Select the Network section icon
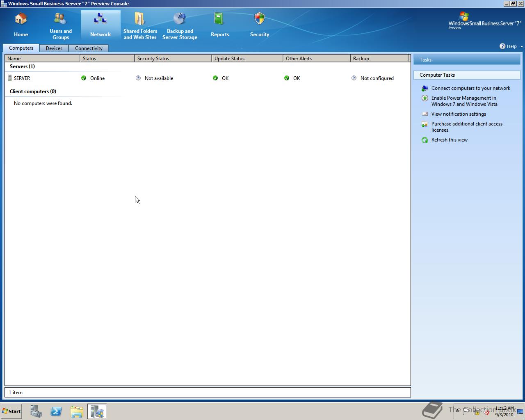The width and height of the screenshot is (525, 420). [x=100, y=19]
